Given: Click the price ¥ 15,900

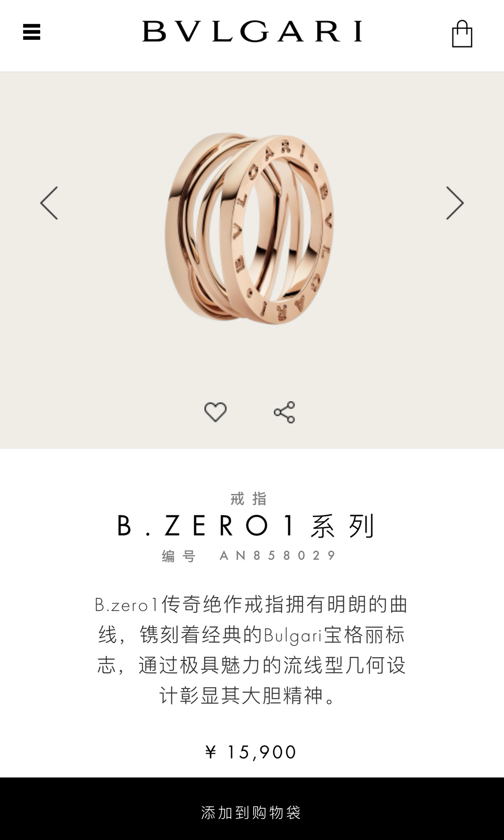Looking at the screenshot, I should (251, 752).
